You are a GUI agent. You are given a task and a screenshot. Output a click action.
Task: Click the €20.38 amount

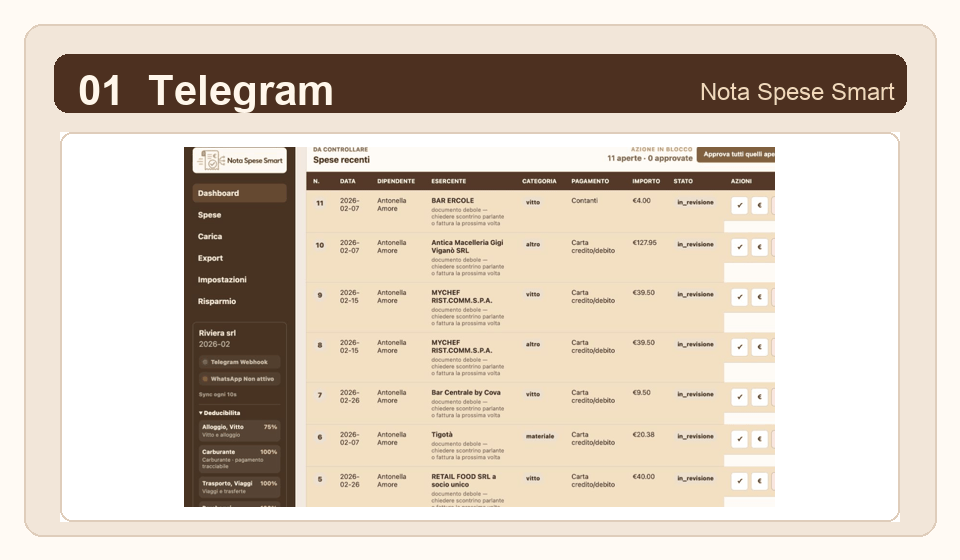[x=643, y=435]
